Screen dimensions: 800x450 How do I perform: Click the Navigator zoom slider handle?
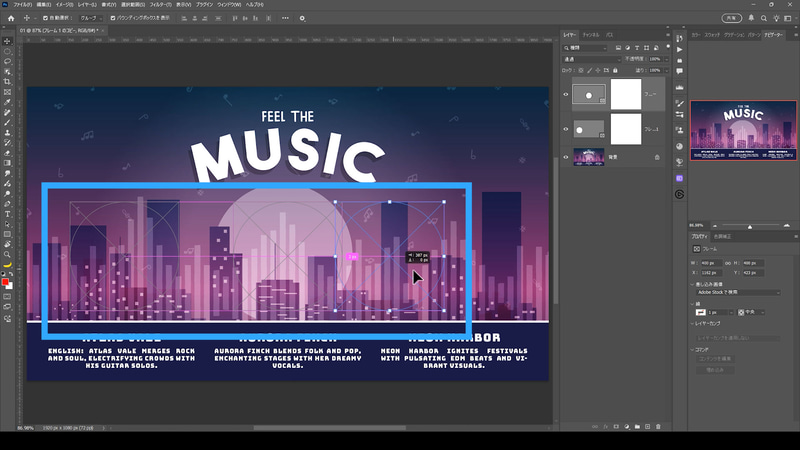(749, 227)
